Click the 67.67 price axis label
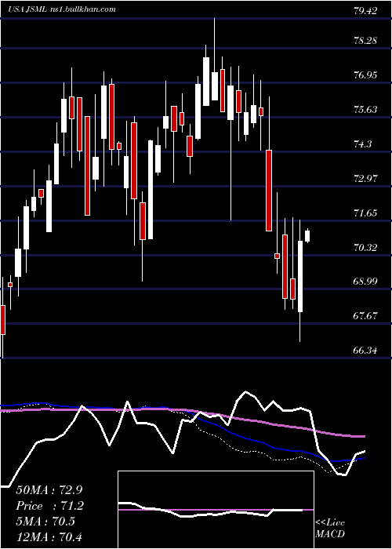This screenshot has width=392, height=549. 365,316
